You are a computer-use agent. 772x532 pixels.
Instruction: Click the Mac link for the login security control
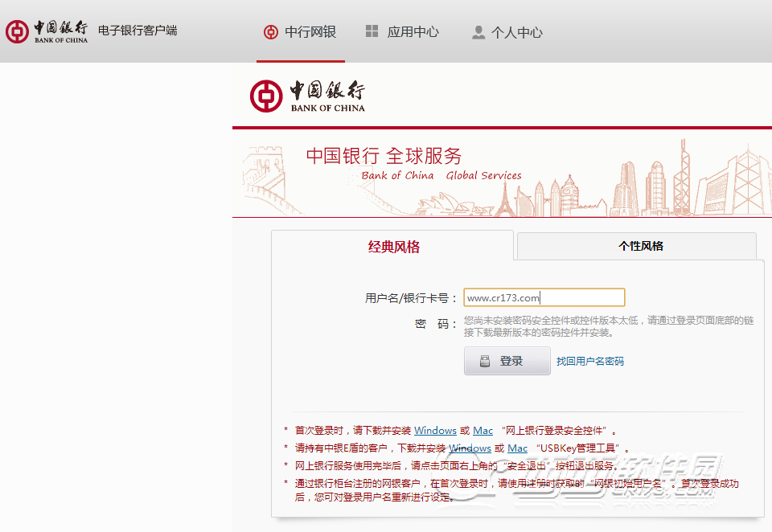482,430
